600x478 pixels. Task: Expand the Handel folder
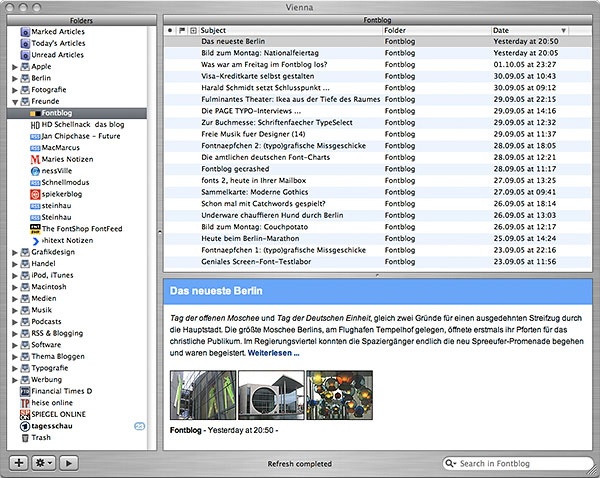click(15, 264)
